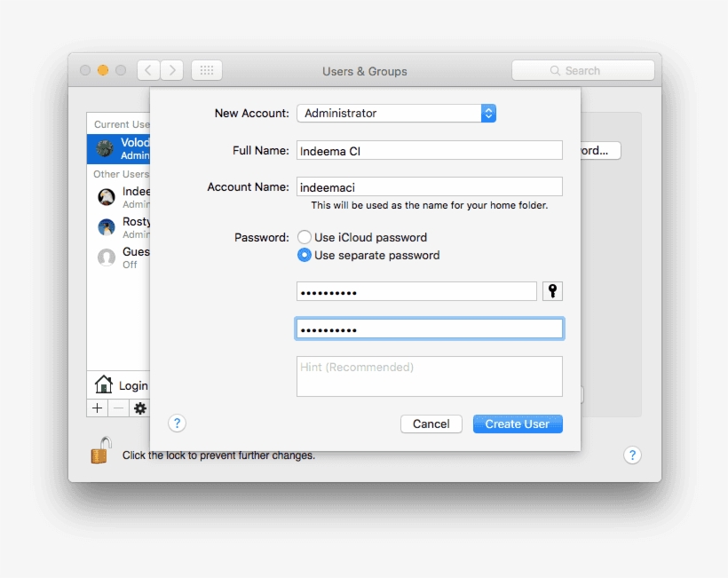Select the Guest user avatar
This screenshot has width=728, height=578.
pos(107,257)
